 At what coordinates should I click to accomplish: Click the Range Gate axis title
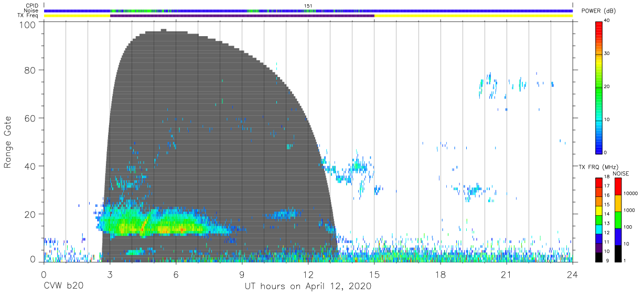8,142
